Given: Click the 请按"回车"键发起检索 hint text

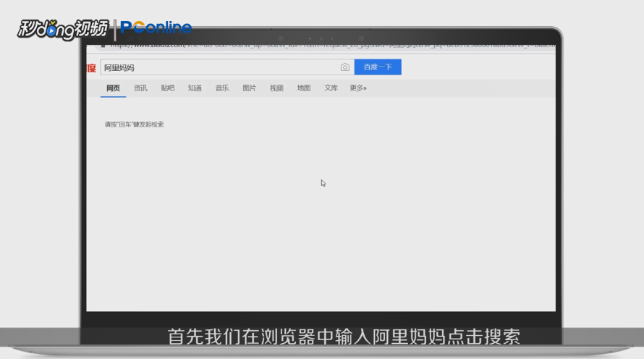Looking at the screenshot, I should [134, 124].
